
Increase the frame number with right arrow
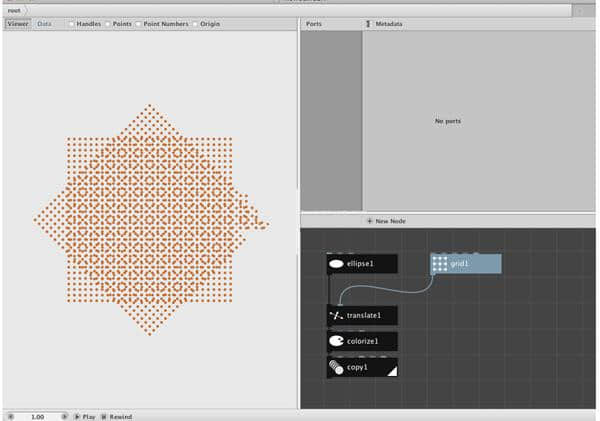click(64, 416)
